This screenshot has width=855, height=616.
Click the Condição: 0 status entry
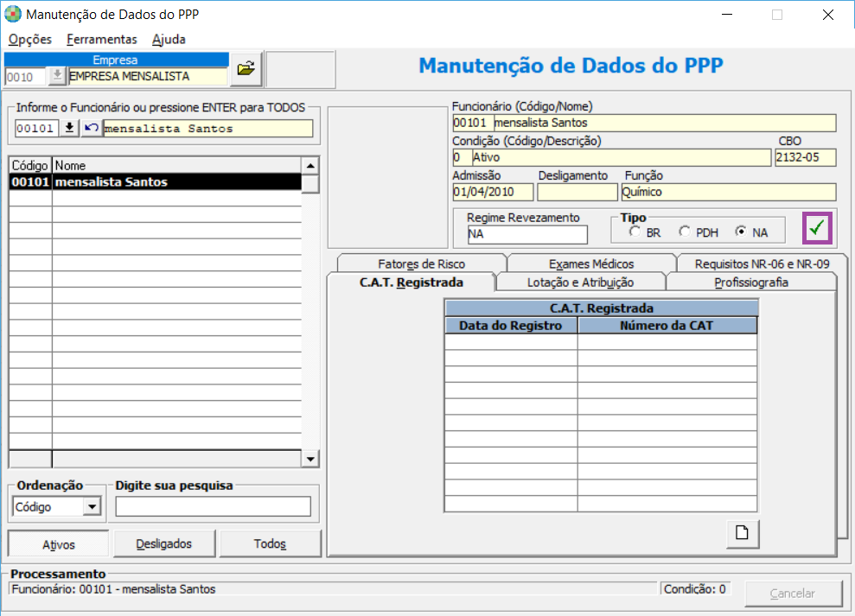(695, 589)
